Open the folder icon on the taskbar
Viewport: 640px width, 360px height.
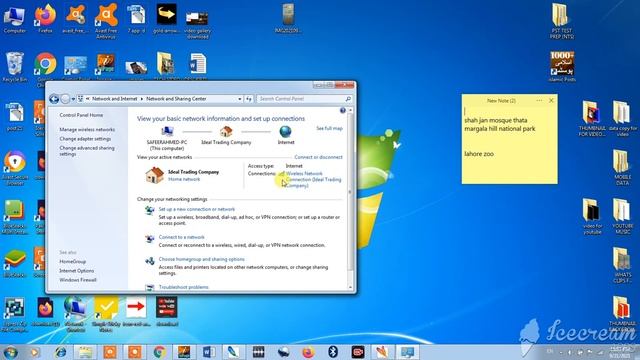[86, 352]
